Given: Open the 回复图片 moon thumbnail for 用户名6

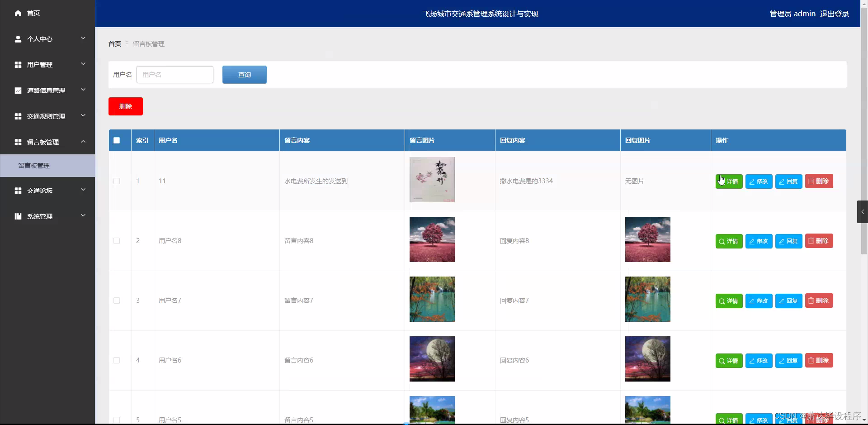Looking at the screenshot, I should tap(648, 359).
